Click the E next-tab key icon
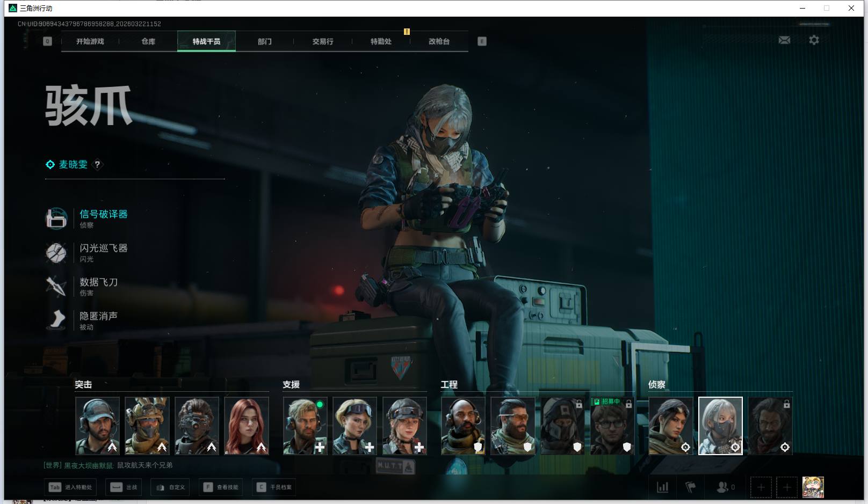 (x=482, y=41)
